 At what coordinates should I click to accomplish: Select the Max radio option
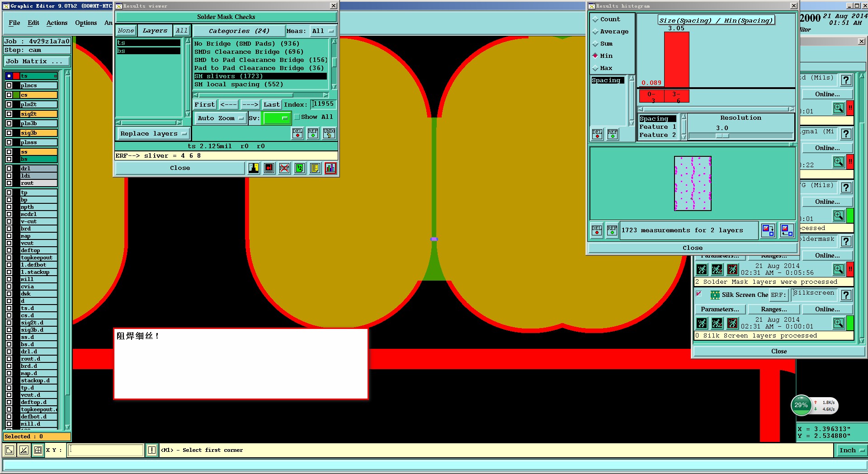coord(595,68)
